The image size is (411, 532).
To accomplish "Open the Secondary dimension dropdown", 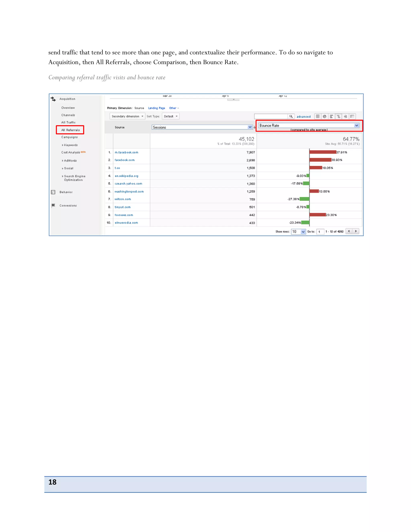I will (x=127, y=116).
